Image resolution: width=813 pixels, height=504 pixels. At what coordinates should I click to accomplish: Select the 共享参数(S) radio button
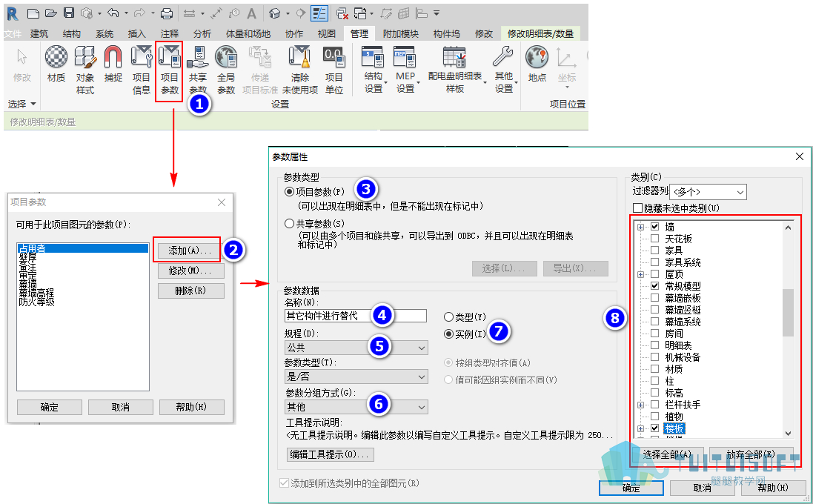[x=289, y=224]
